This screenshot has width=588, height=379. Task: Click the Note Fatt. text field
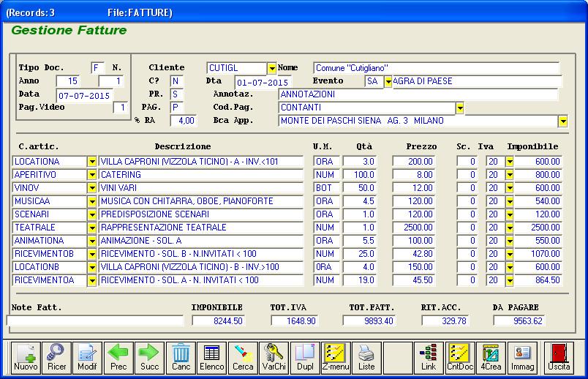coord(95,320)
